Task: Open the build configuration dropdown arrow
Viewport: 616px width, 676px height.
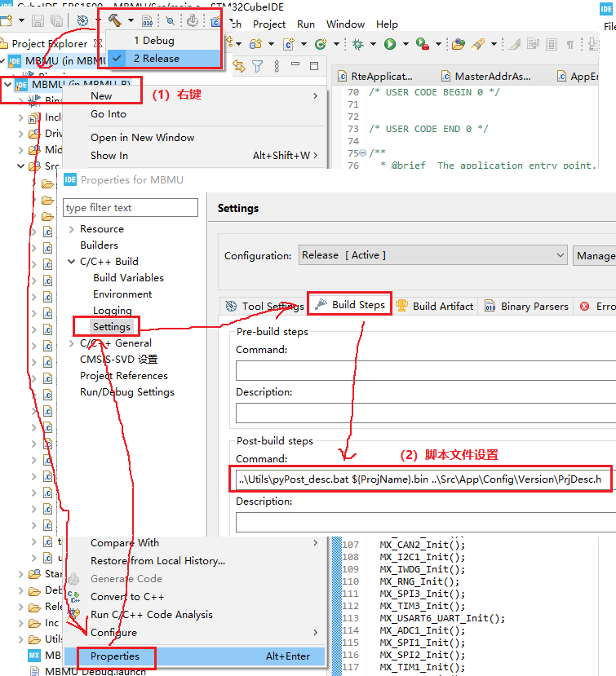Action: tap(131, 20)
